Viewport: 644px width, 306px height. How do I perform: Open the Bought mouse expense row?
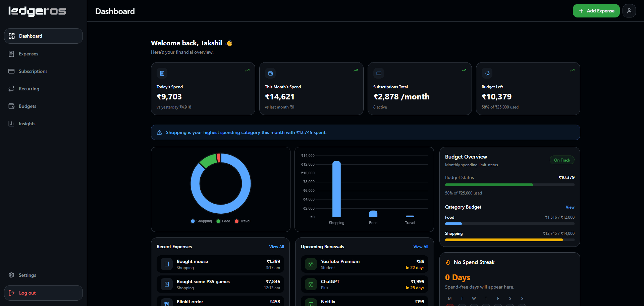click(x=220, y=264)
